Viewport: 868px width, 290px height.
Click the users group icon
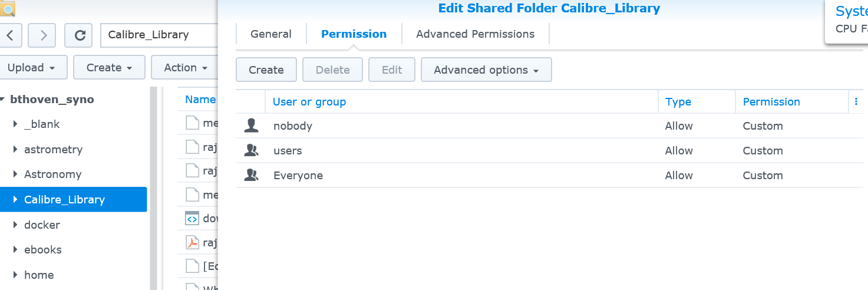pos(252,150)
